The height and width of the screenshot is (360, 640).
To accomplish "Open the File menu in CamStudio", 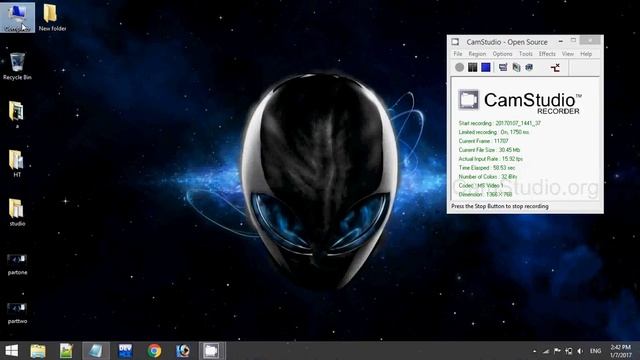I will coord(458,54).
